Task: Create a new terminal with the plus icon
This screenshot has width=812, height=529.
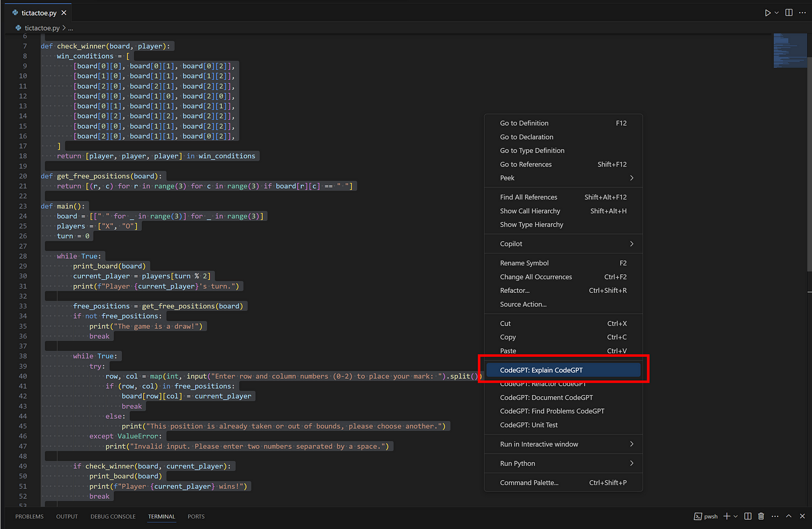Action: [x=726, y=516]
